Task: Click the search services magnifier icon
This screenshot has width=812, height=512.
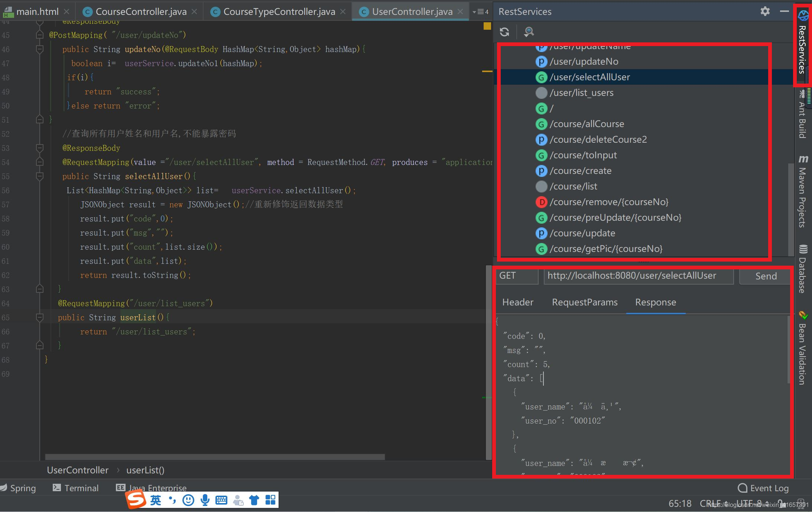Action: click(529, 32)
